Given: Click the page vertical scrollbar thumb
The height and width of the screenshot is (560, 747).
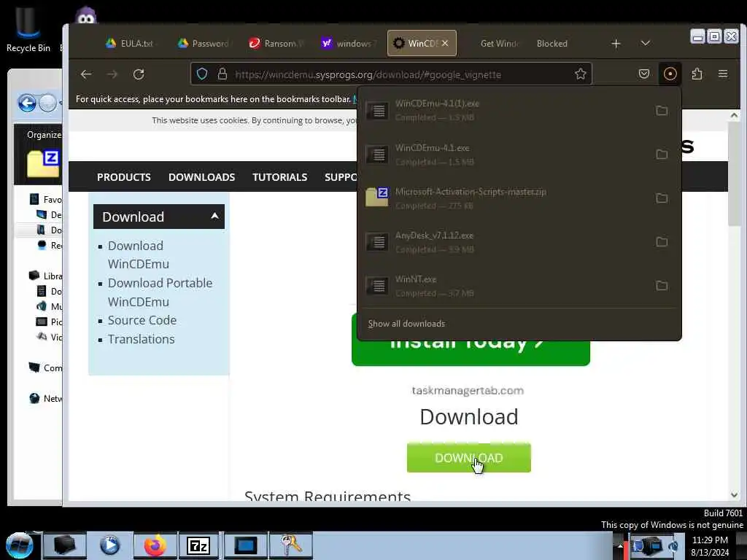Looking at the screenshot, I should [x=734, y=174].
